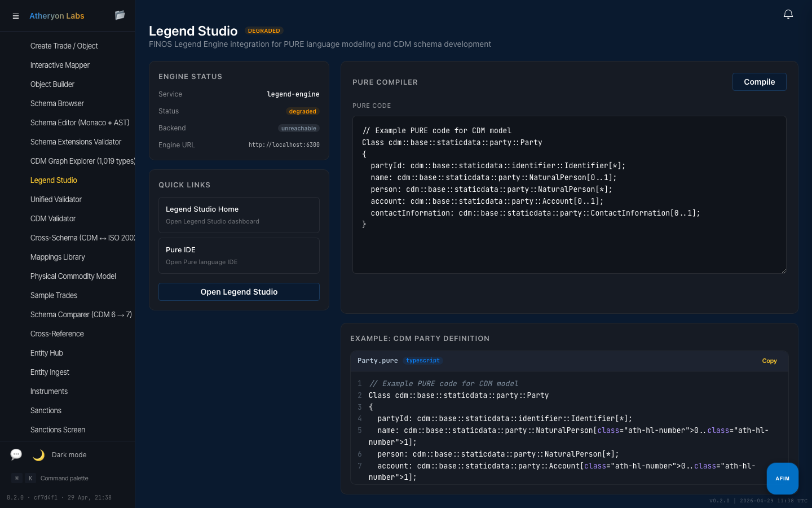812x508 pixels.
Task: Click the degraded Status value badge
Action: 303,111
